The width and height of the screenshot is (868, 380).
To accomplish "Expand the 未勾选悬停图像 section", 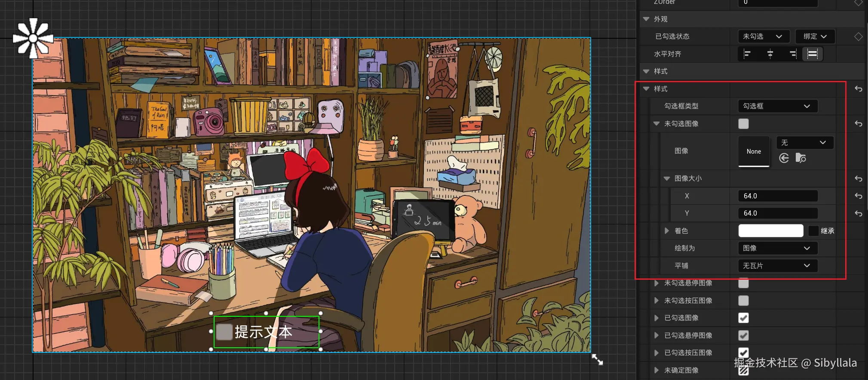I will click(656, 283).
